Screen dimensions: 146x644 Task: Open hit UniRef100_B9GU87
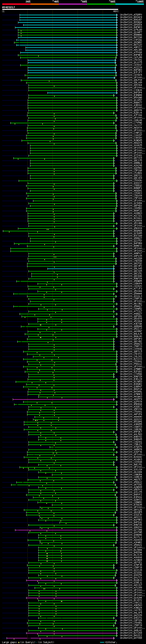(x=131, y=20)
